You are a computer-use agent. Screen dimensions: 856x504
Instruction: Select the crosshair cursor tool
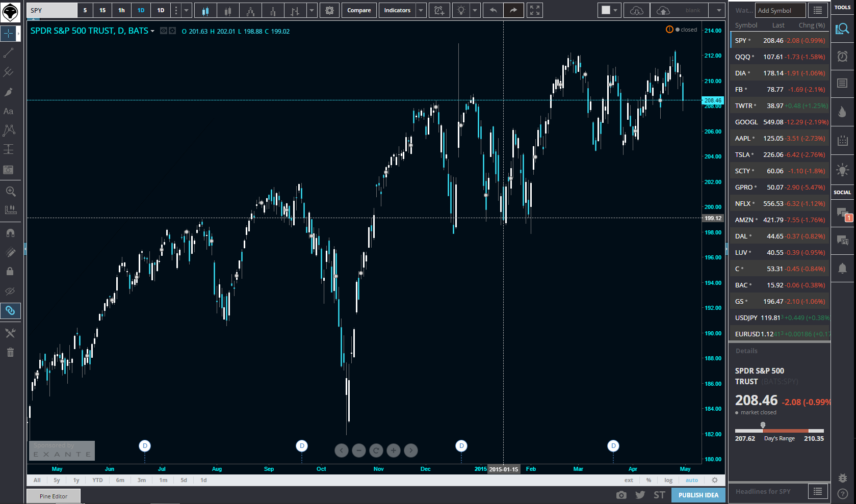(x=9, y=34)
